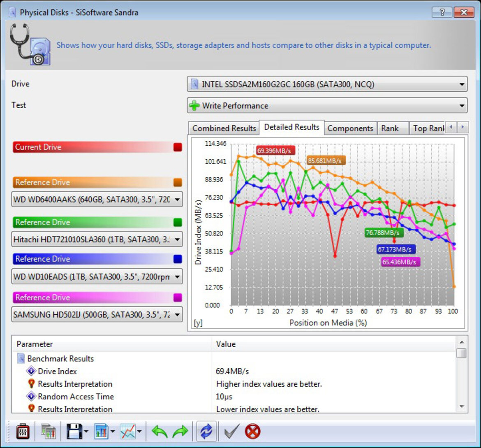Image resolution: width=481 pixels, height=448 pixels.
Task: Open the WD WD10EADS reference drive dropdown
Action: click(x=97, y=276)
